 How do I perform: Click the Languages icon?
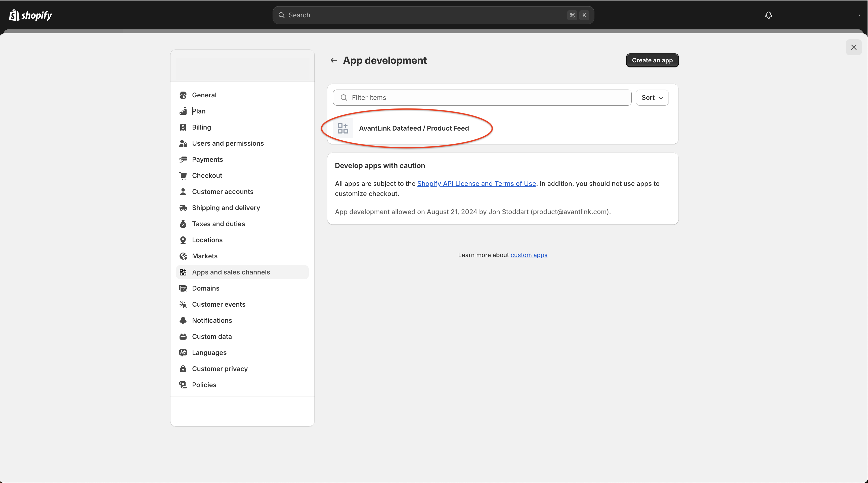[x=183, y=352]
